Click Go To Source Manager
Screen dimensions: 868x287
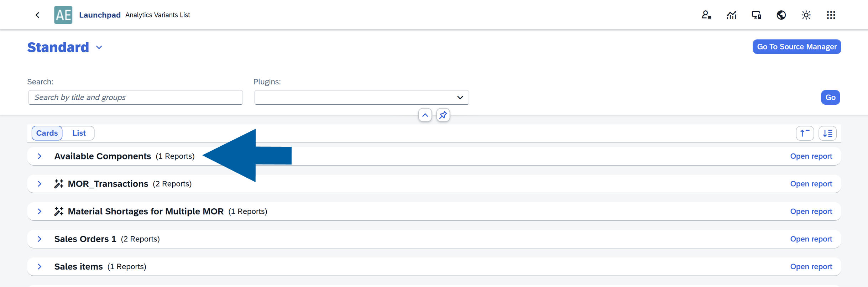click(797, 47)
